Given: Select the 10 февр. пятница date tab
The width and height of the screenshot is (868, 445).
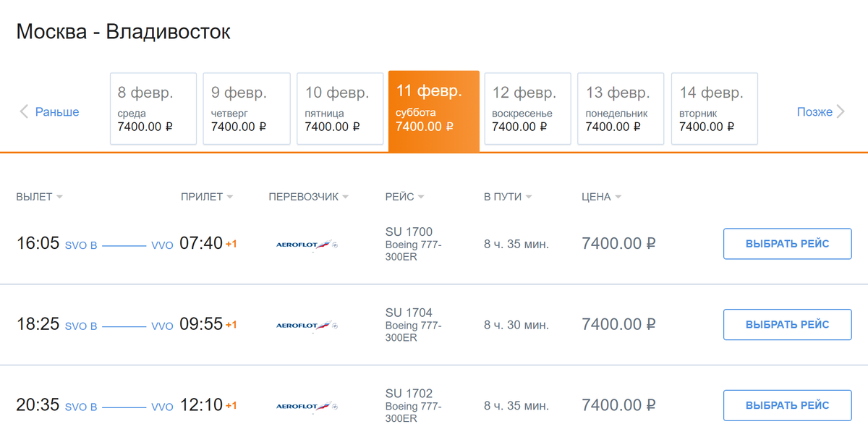Looking at the screenshot, I should (341, 109).
